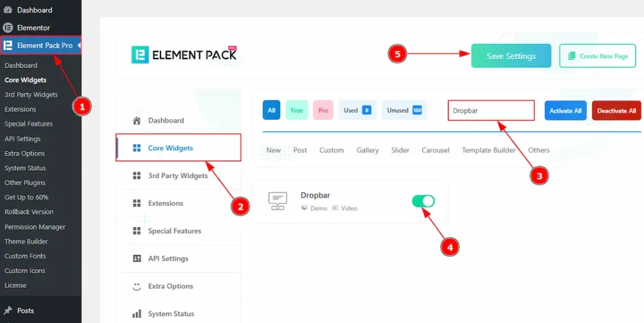The height and width of the screenshot is (323, 644).
Task: Click the small Demo screen icon
Action: click(304, 208)
